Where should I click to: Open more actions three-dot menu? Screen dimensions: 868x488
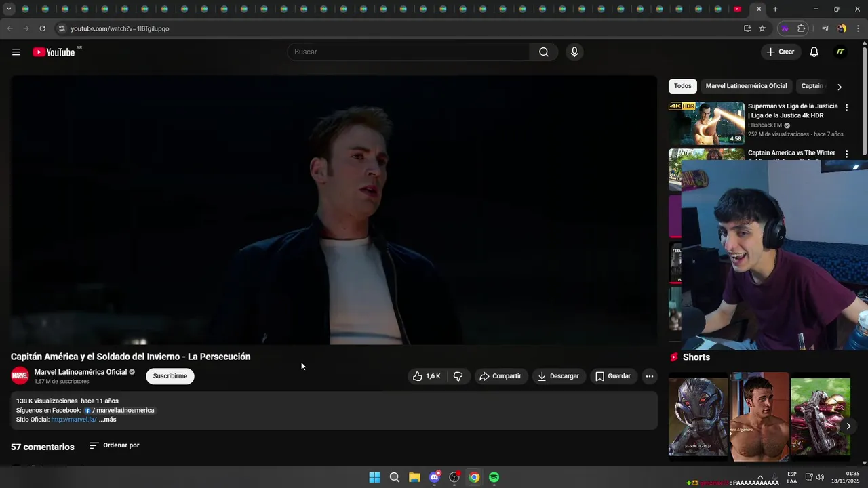[x=649, y=376]
